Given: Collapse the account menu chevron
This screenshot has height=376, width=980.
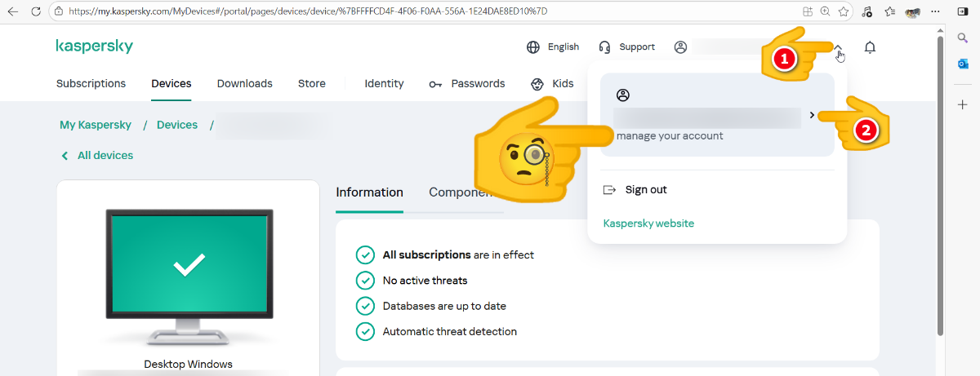Looking at the screenshot, I should click(x=838, y=48).
